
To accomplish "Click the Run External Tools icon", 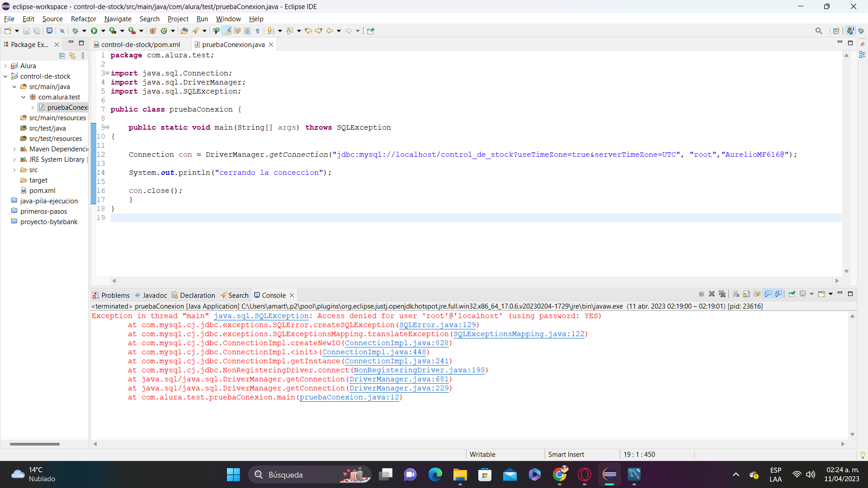I will 132,31.
